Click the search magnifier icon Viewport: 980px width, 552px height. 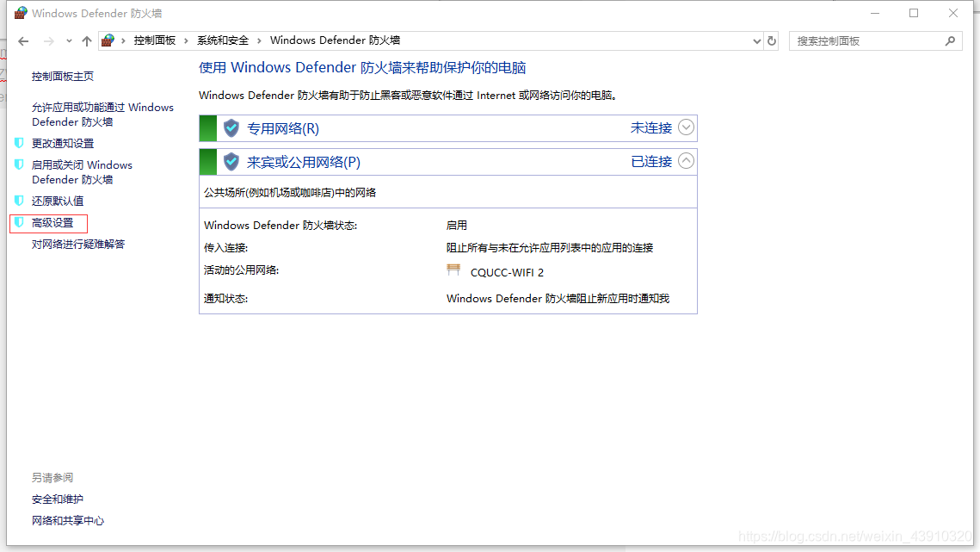pos(950,40)
